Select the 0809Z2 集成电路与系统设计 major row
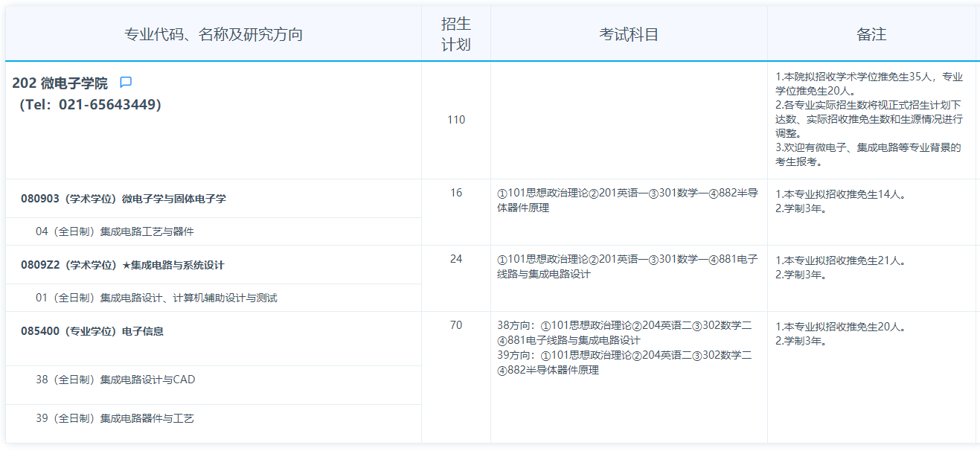This screenshot has height=451, width=980. tap(122, 265)
